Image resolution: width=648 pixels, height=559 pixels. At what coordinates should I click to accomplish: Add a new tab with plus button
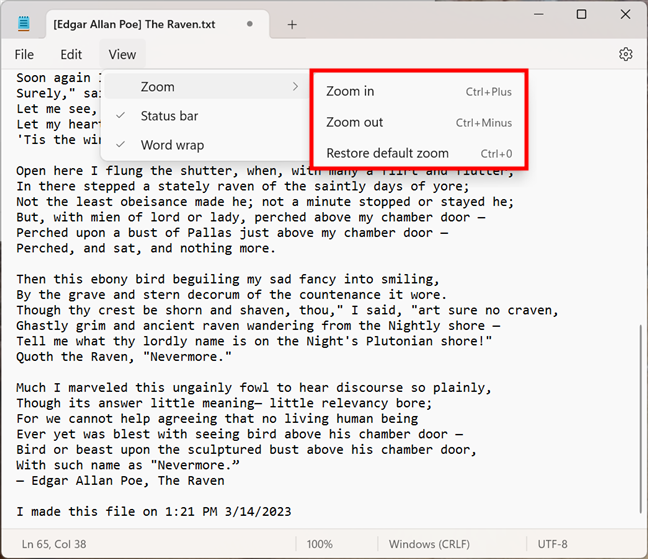(292, 25)
